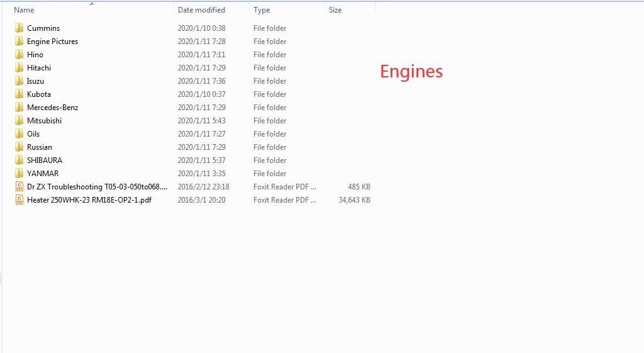Viewport: 644px width, 353px height.
Task: Click the 2016/3/1 20:20 date cell
Action: pos(202,199)
